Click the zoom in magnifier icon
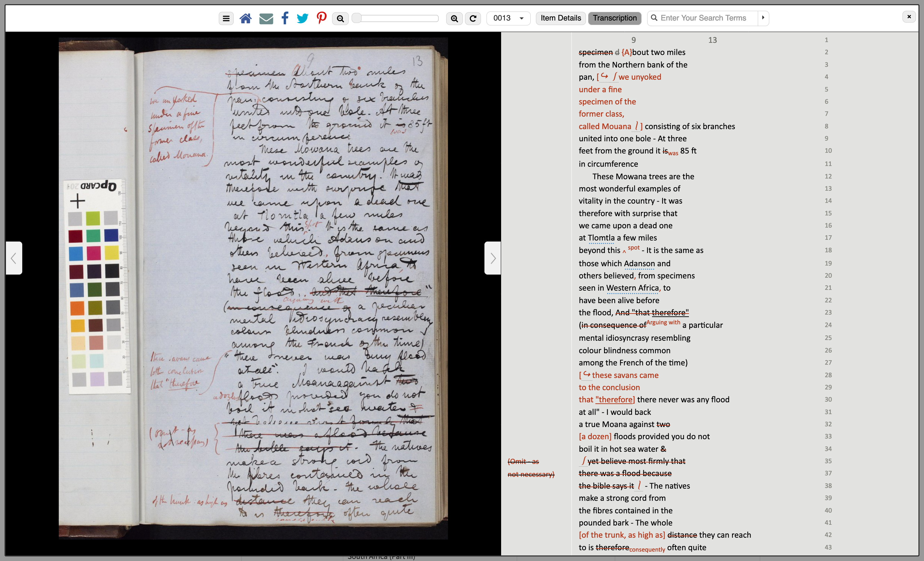This screenshot has width=924, height=561. click(x=455, y=18)
